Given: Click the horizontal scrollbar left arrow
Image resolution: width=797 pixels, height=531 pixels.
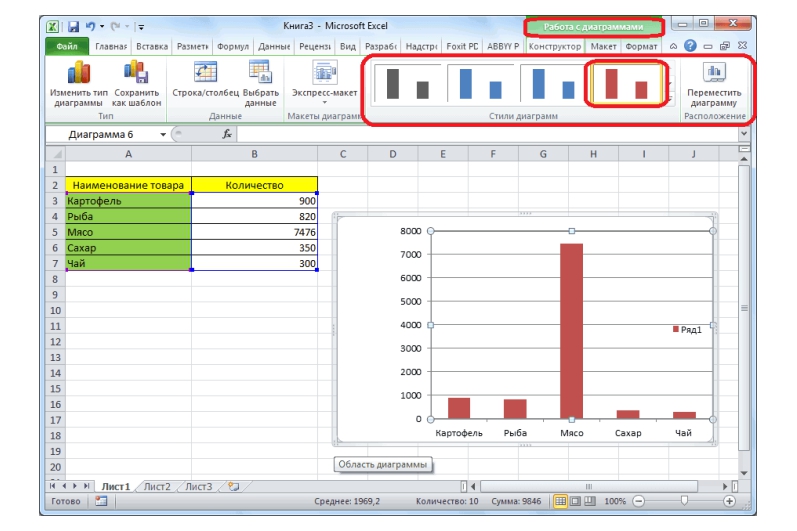Looking at the screenshot, I should [473, 487].
